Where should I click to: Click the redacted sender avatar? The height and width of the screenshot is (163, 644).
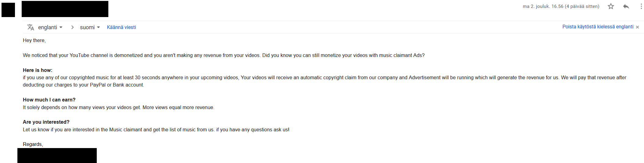[x=8, y=10]
